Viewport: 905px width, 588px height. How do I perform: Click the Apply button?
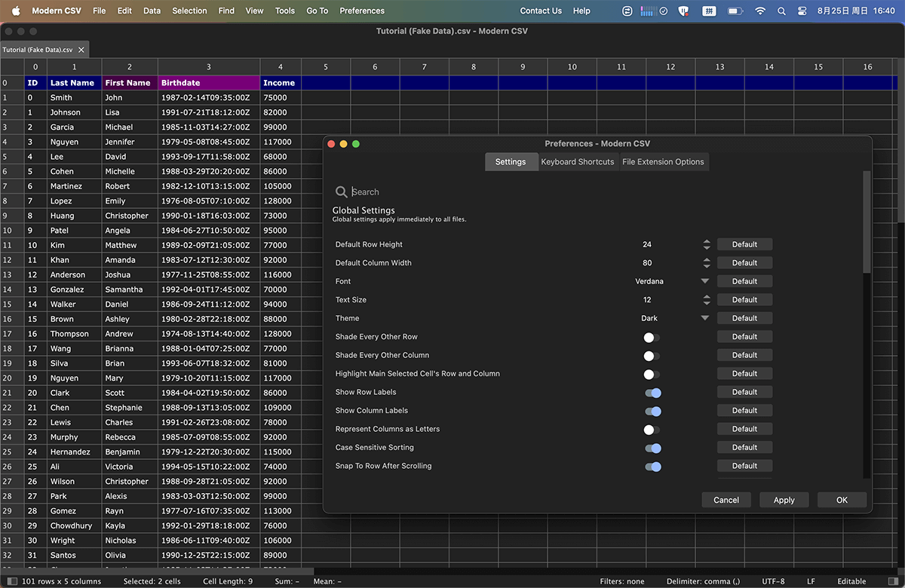click(x=784, y=500)
